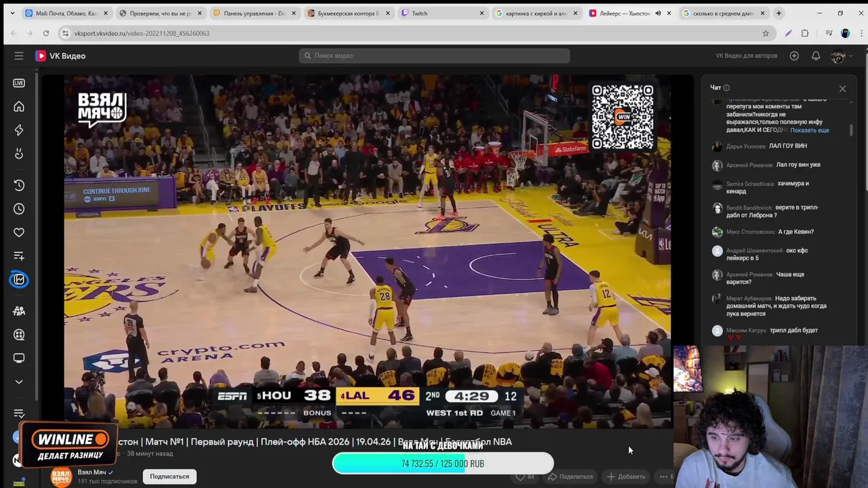Open the circled sport stats sidebar icon
Viewport: 868px width, 488px height.
(x=19, y=279)
